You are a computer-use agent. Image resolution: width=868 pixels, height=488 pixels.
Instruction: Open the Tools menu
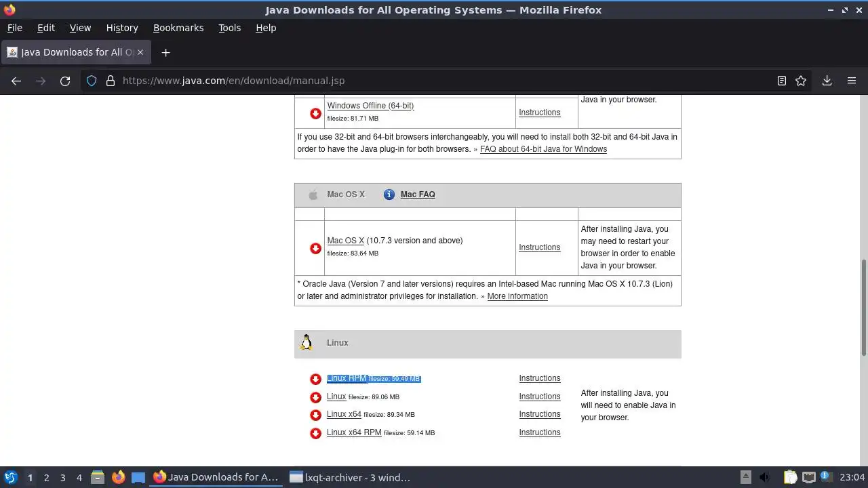tap(230, 28)
